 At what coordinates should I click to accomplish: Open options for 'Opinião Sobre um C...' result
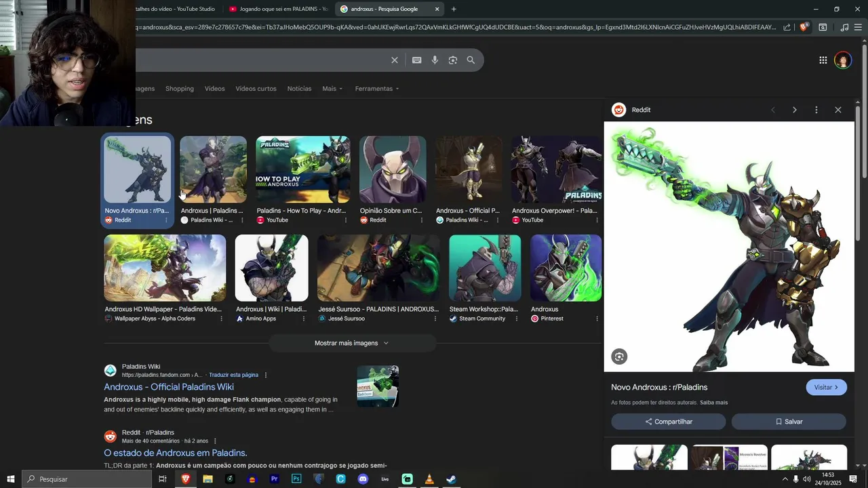[x=422, y=220]
